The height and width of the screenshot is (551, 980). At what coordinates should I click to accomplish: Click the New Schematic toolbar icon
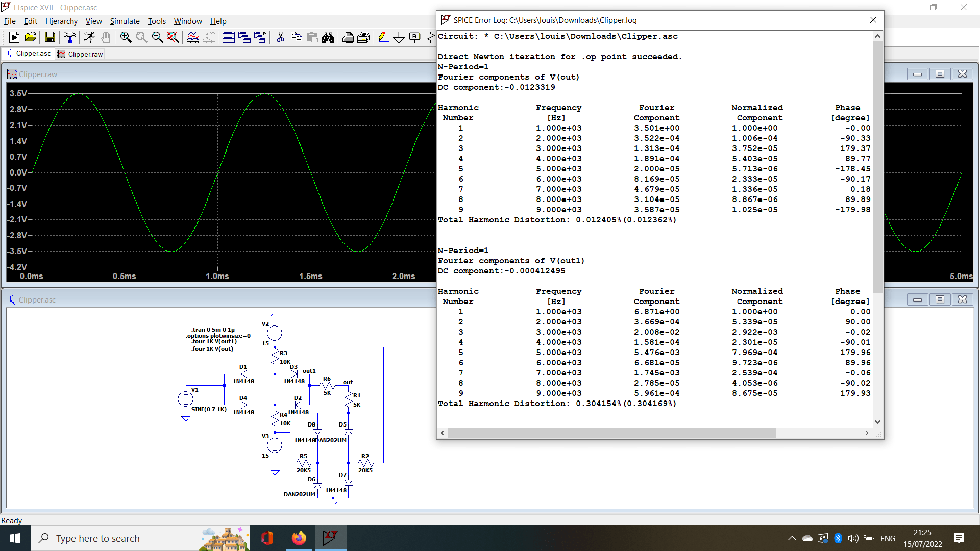tap(14, 37)
